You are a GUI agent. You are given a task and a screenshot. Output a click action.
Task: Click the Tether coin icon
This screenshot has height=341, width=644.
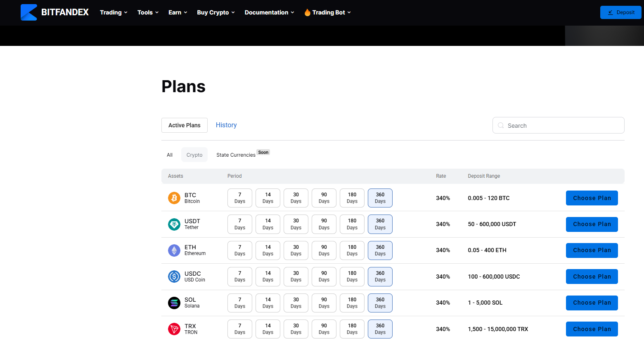(x=174, y=224)
